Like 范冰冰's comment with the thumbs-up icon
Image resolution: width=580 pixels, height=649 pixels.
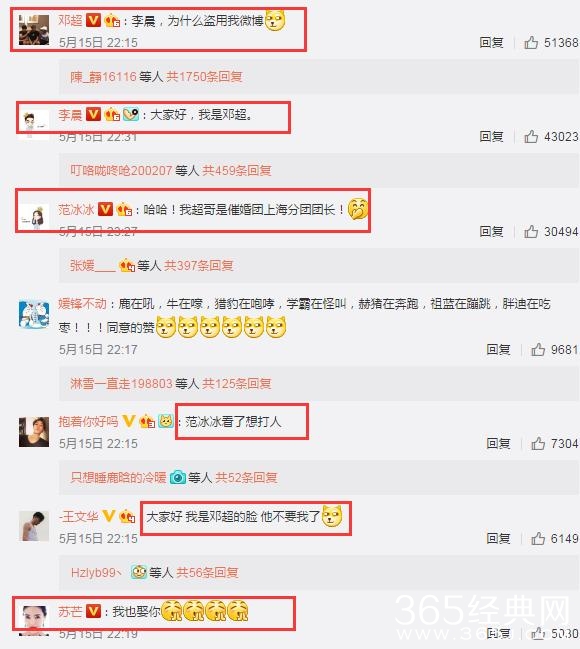pyautogui.click(x=531, y=231)
